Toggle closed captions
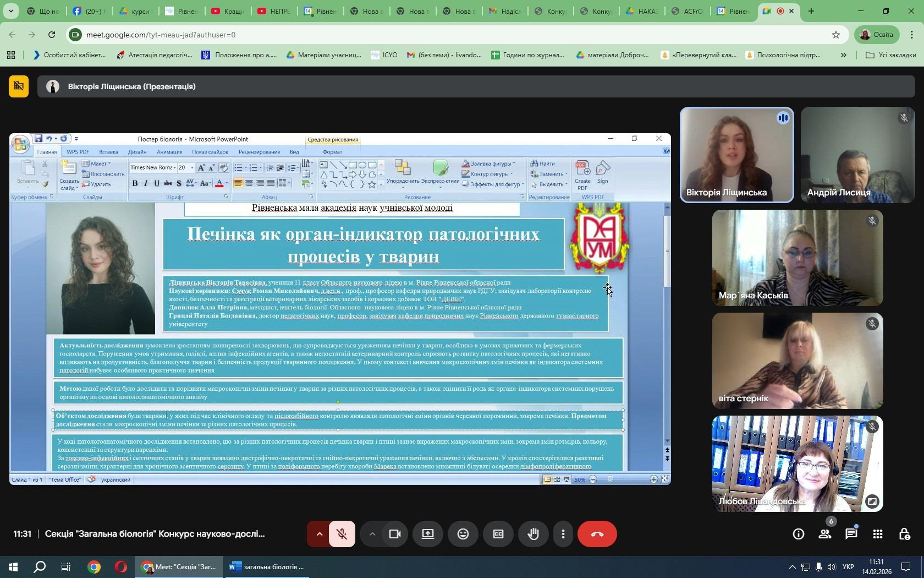The image size is (924, 578). pos(498,534)
